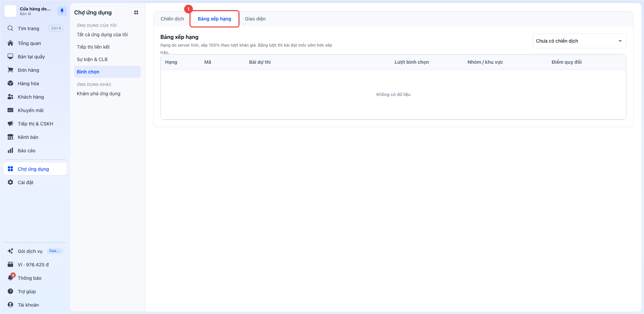This screenshot has width=644, height=314.
Task: Click the monitor icon for Bán tại quầy
Action: tap(10, 56)
